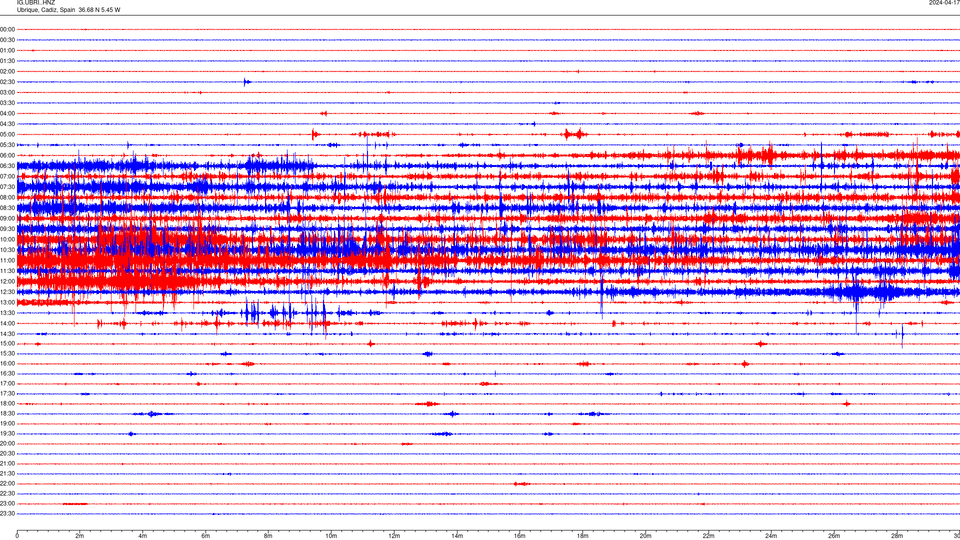Click the '22:00' row time label
Viewport: 960px width, 540px height.
click(x=7, y=484)
